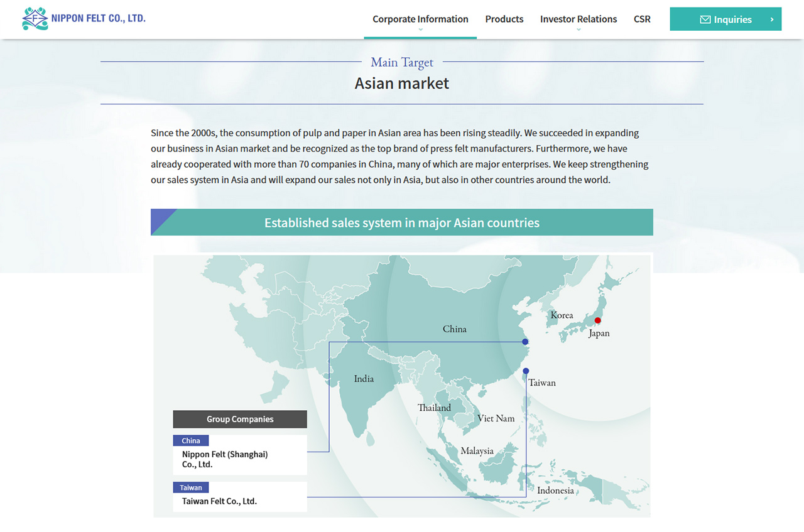Click the Indonesia label on the map
Image resolution: width=804 pixels, height=532 pixels.
coord(555,491)
